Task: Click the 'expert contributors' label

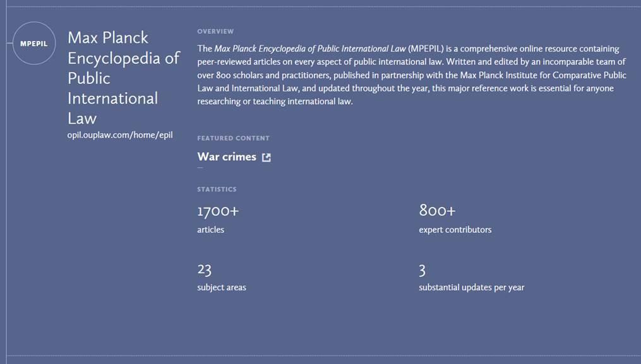Action: click(455, 230)
